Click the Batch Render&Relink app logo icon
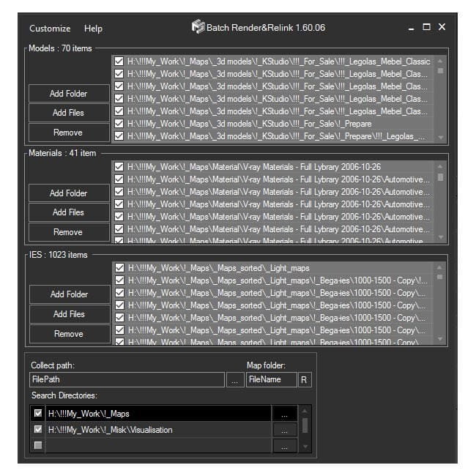 [197, 27]
